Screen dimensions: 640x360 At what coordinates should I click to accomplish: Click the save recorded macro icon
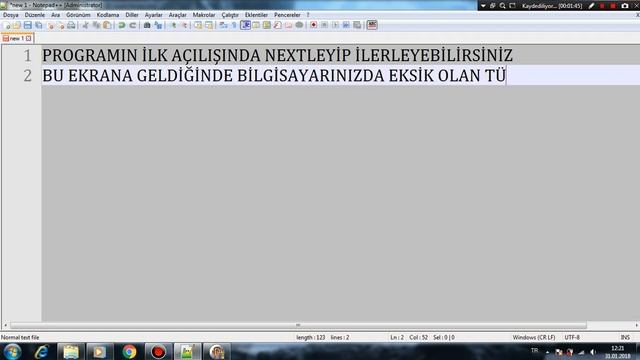(x=358, y=25)
